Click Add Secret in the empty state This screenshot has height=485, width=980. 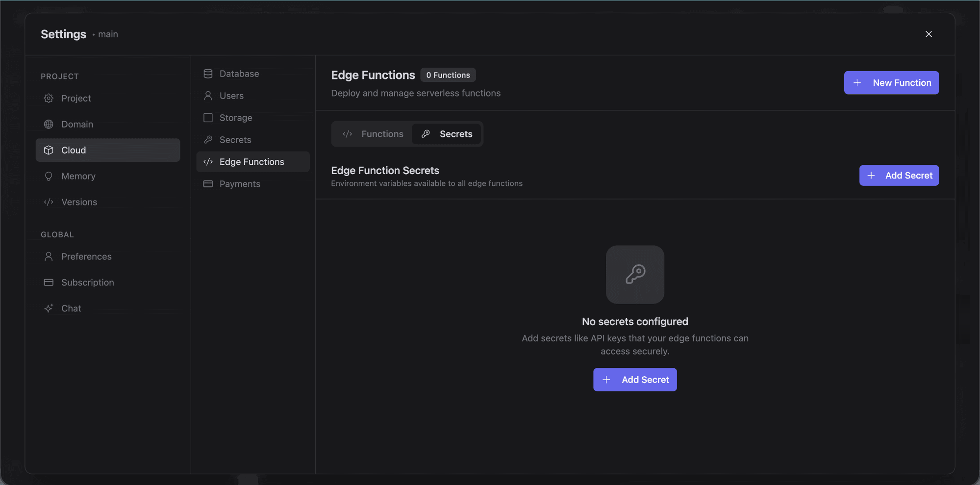(x=635, y=379)
